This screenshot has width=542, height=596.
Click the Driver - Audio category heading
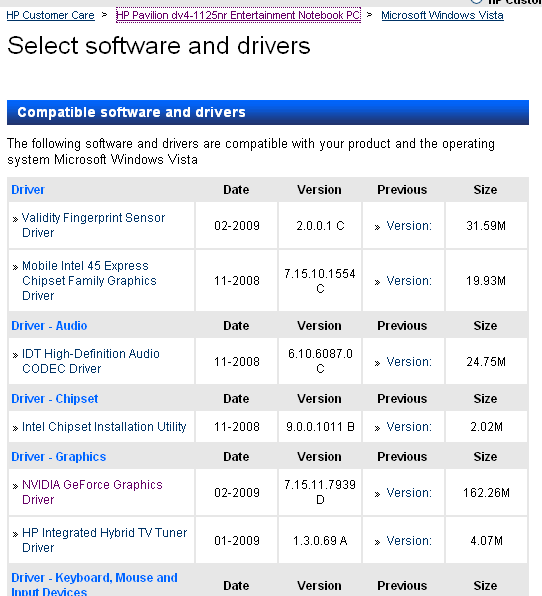pyautogui.click(x=49, y=326)
